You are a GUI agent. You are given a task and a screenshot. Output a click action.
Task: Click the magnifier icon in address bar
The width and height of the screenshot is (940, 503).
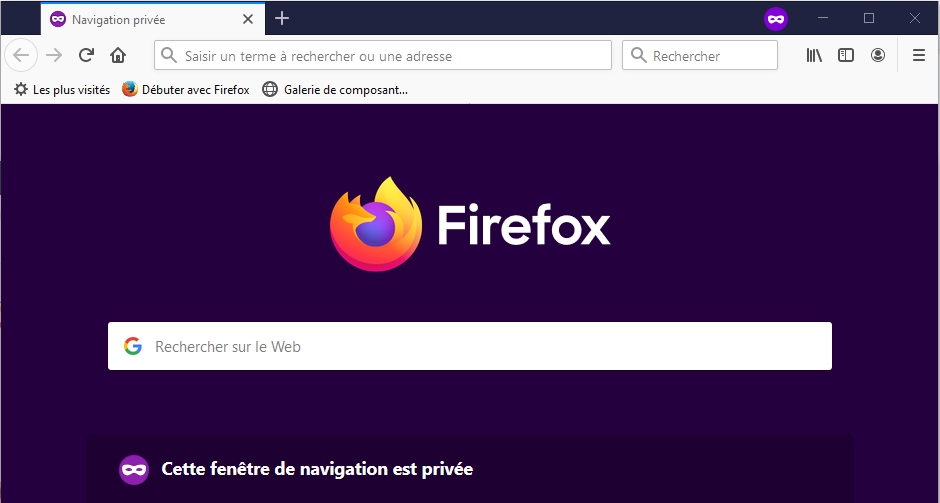pos(170,56)
